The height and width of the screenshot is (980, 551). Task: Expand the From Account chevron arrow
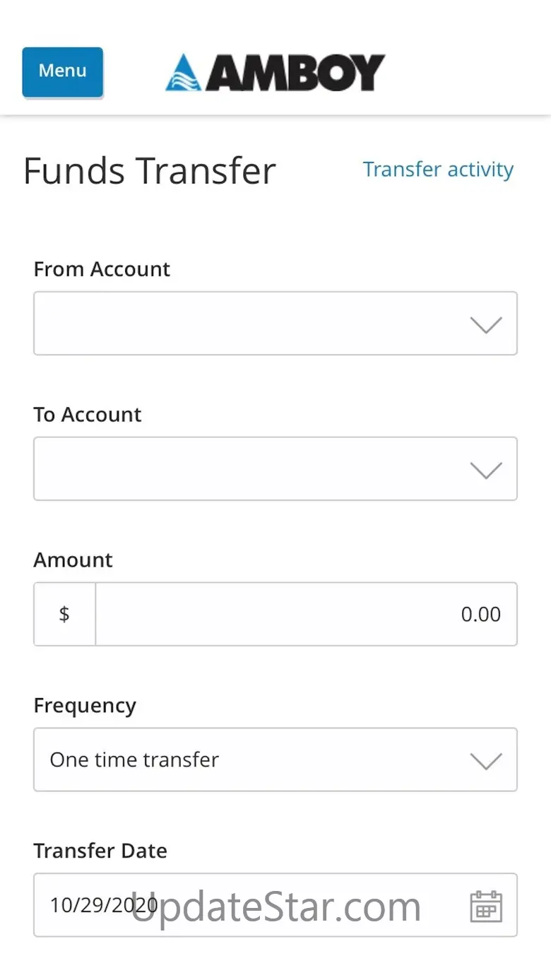pos(486,324)
